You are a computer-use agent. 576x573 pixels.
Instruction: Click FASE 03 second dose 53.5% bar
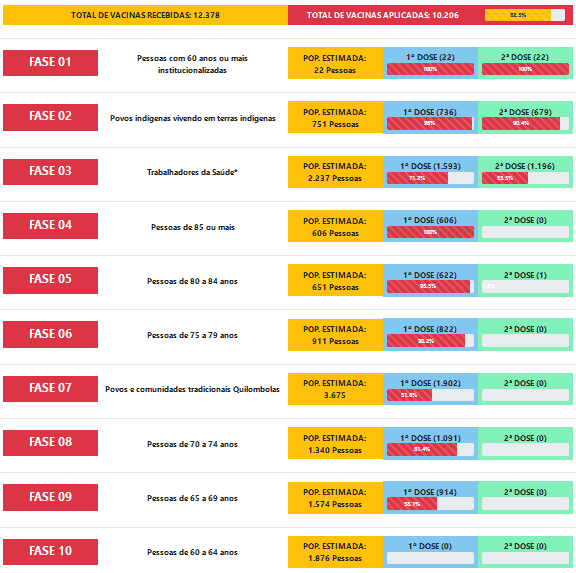[x=525, y=178]
